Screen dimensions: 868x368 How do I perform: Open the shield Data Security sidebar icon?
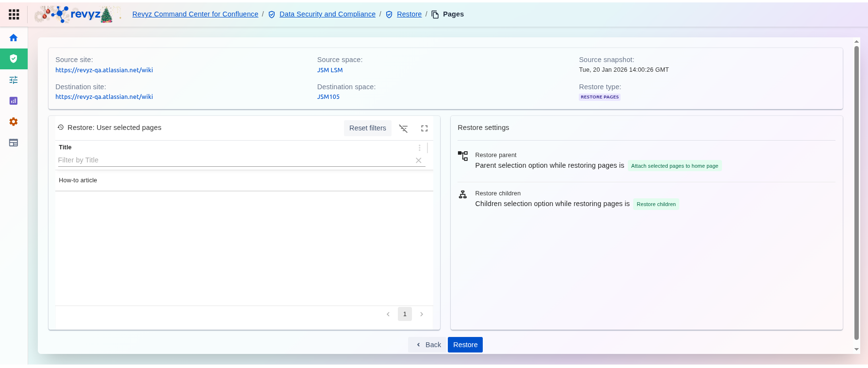click(x=14, y=59)
